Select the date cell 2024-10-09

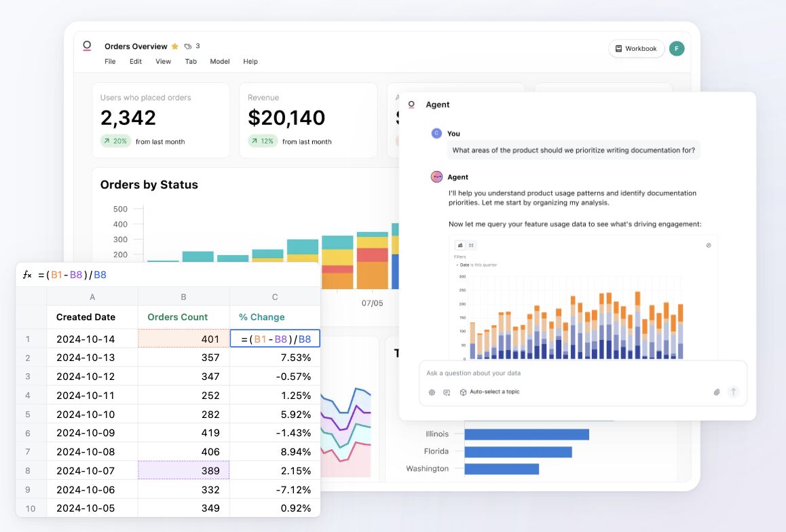[x=92, y=433]
